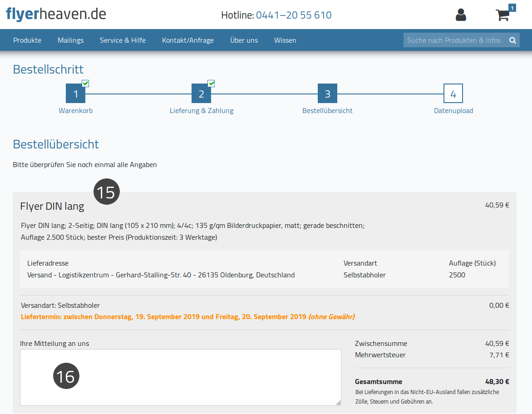Click the green checkmark on step 1
The image size is (532, 414).
coord(85,83)
